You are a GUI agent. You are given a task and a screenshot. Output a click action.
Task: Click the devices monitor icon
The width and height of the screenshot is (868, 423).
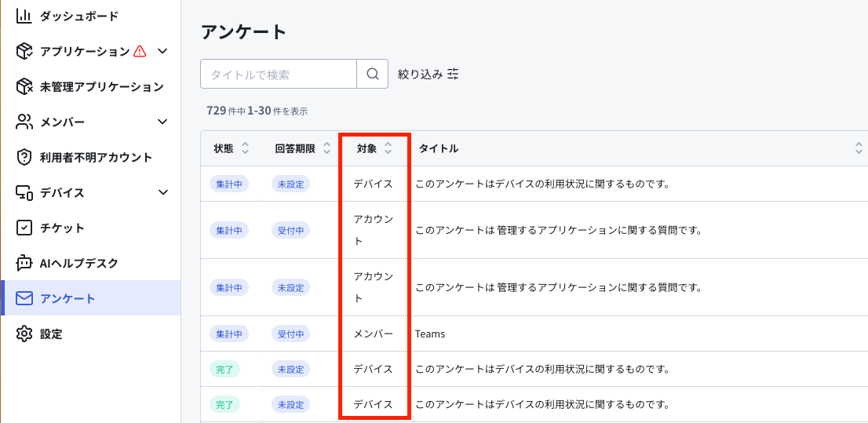point(24,193)
